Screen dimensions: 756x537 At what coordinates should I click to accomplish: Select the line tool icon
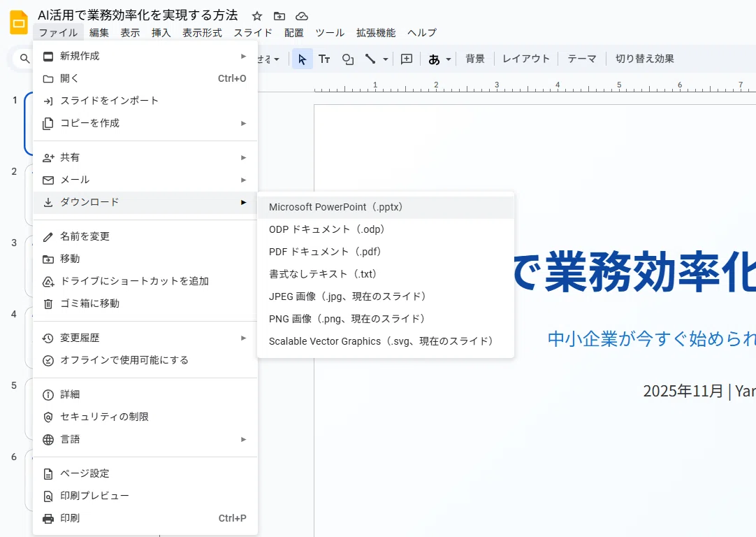pyautogui.click(x=370, y=59)
